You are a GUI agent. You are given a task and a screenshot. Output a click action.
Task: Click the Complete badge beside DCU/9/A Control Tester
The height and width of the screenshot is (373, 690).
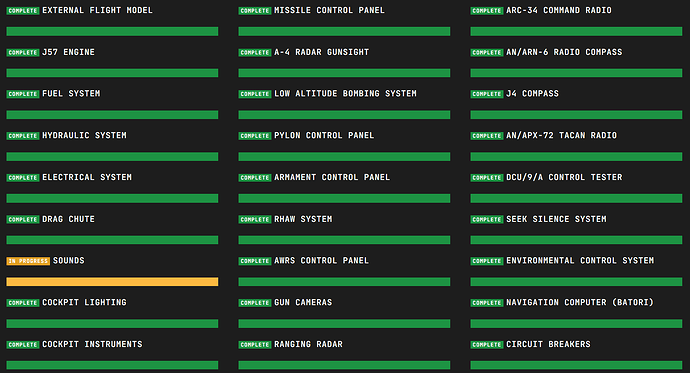487,178
